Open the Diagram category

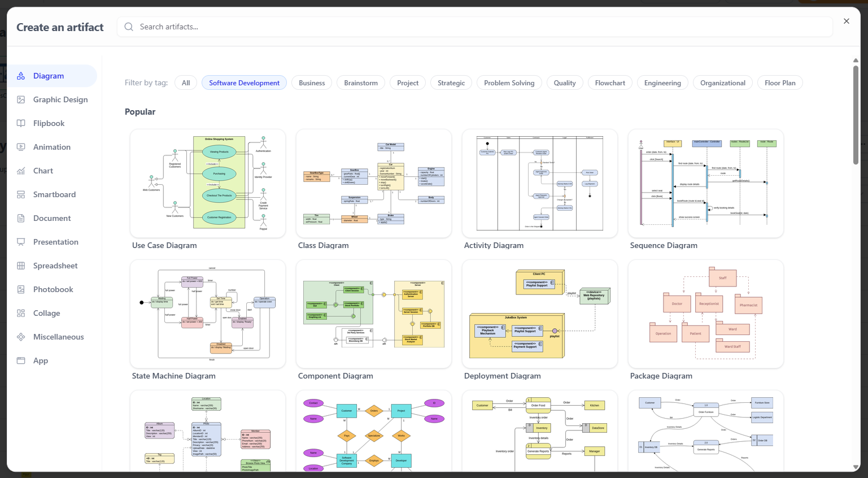tap(53, 76)
